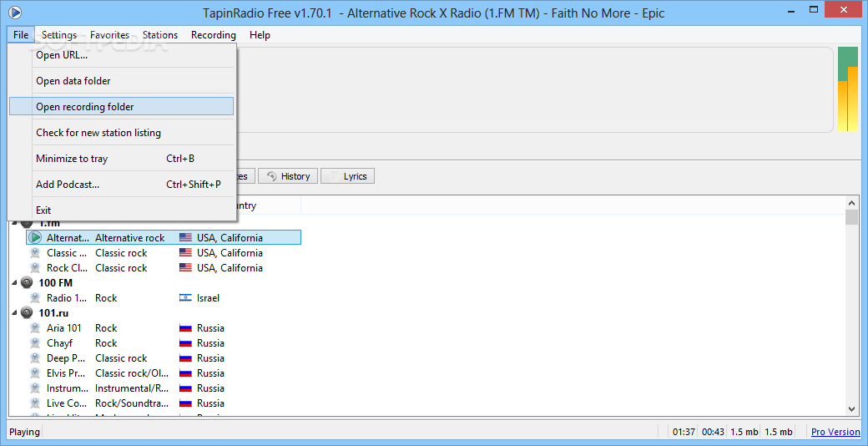Click the Russia flag in Aria 101 row
868x446 pixels.
(185, 328)
